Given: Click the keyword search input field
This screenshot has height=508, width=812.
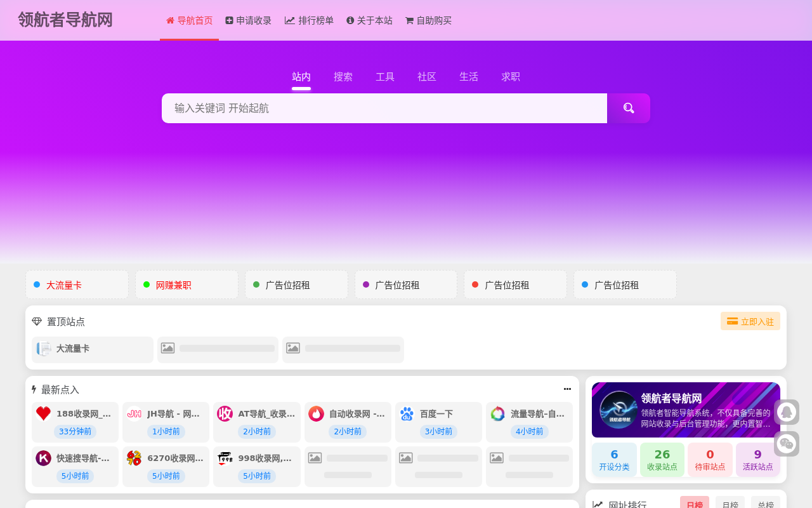Looking at the screenshot, I should pyautogui.click(x=384, y=108).
